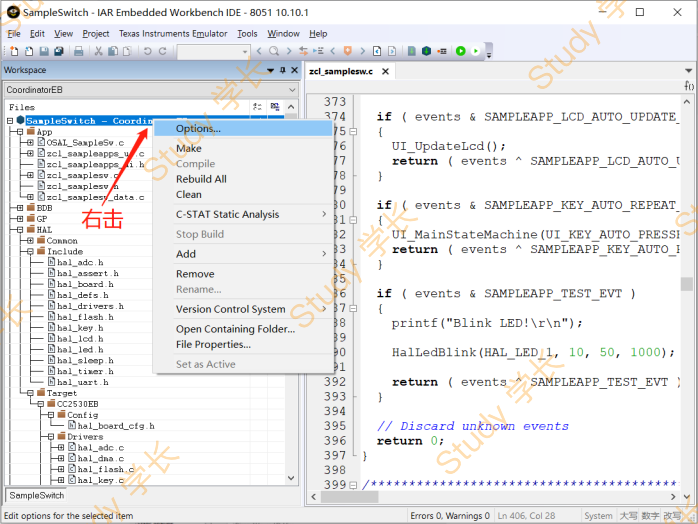The image size is (698, 524).
Task: Click the Toggle Breakpoint toolbar icon
Action: (442, 51)
